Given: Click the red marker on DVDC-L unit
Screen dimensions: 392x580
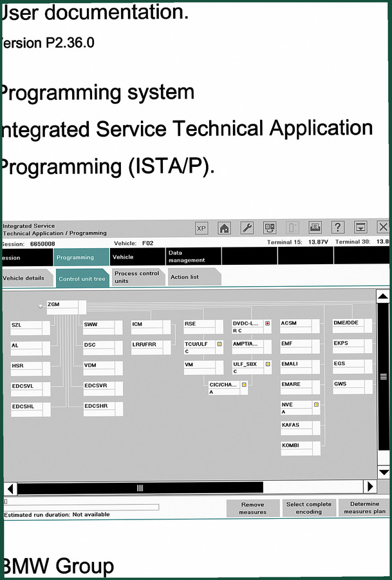Looking at the screenshot, I should [x=268, y=324].
